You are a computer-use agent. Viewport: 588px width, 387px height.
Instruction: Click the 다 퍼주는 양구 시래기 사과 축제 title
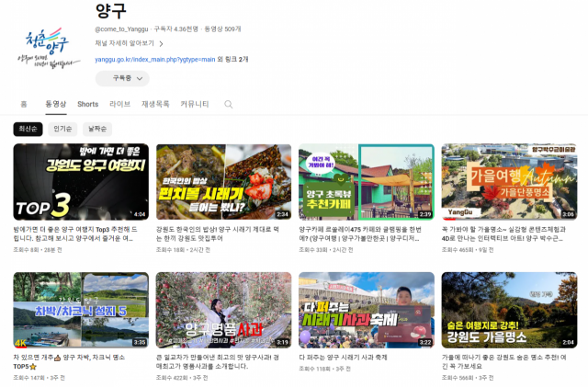(343, 357)
